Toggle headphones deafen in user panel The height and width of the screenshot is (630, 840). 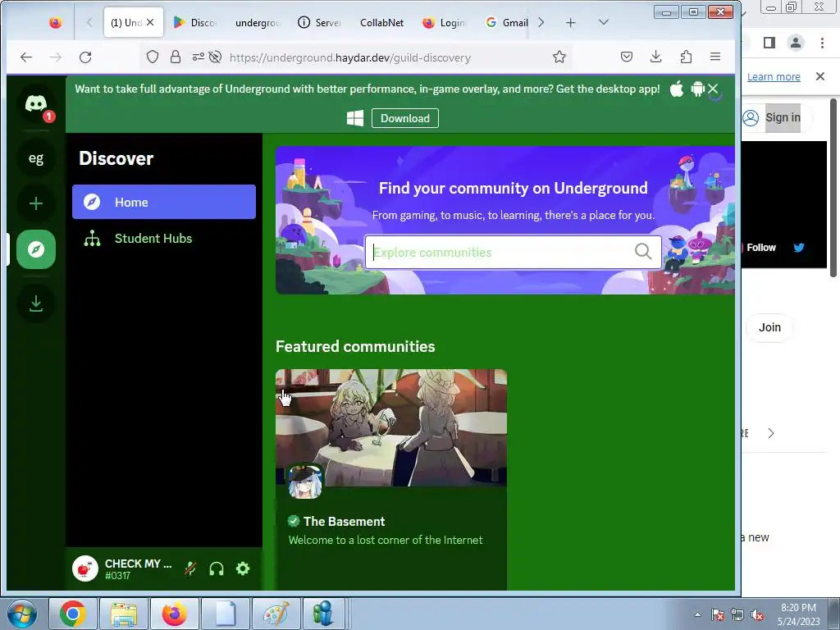(x=217, y=568)
